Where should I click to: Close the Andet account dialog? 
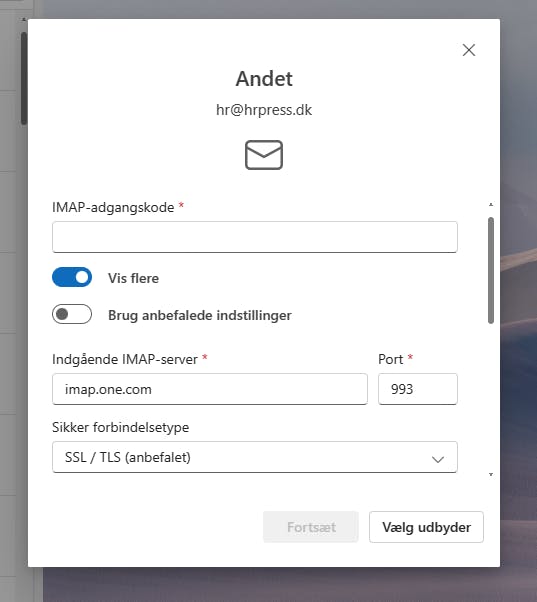pos(469,50)
